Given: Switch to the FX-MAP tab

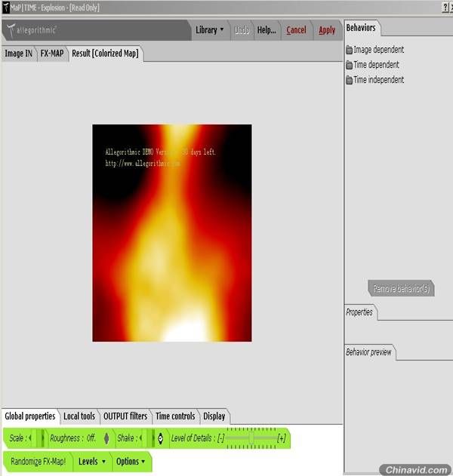Looking at the screenshot, I should (x=52, y=54).
